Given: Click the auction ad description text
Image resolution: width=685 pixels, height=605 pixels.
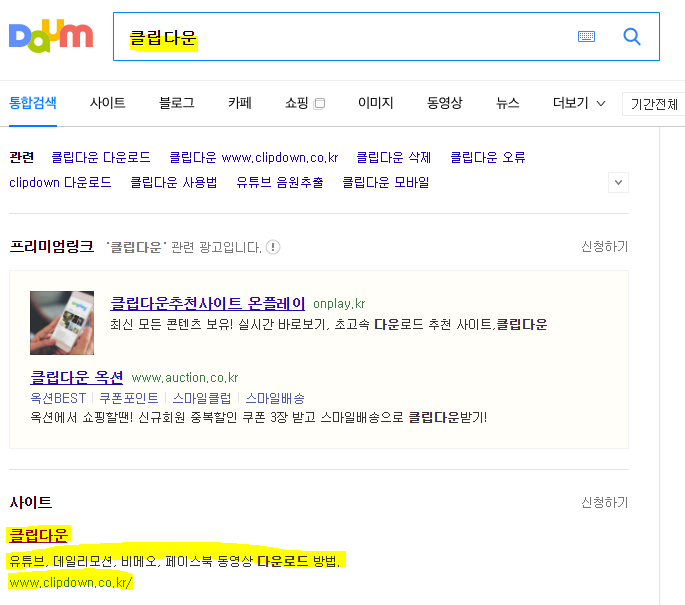Looking at the screenshot, I should pyautogui.click(x=258, y=418).
